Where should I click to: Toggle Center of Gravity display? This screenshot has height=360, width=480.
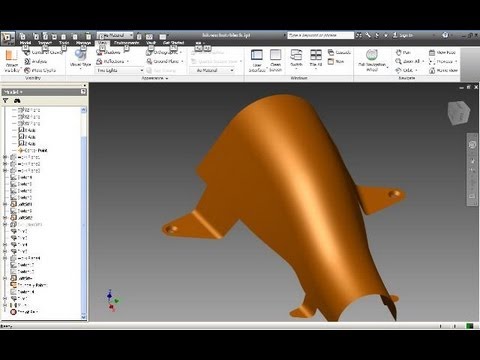(x=43, y=52)
